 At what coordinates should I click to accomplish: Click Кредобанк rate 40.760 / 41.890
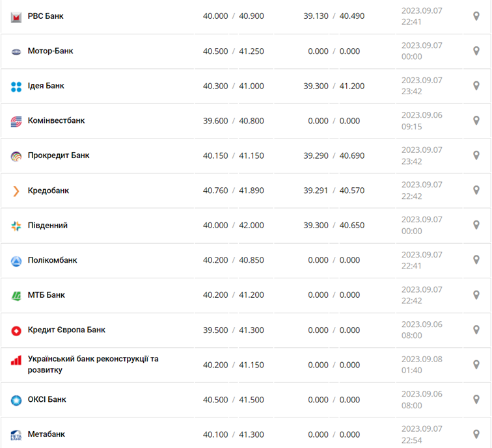pyautogui.click(x=233, y=191)
